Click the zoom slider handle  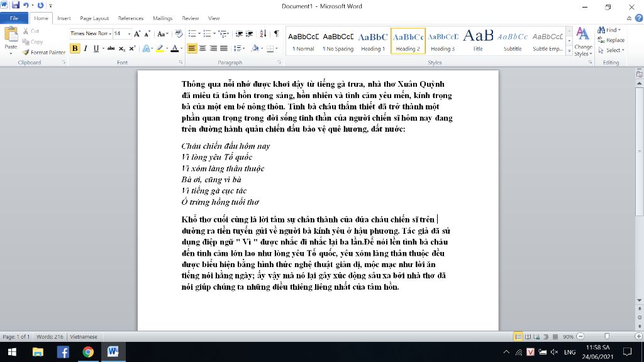point(607,337)
